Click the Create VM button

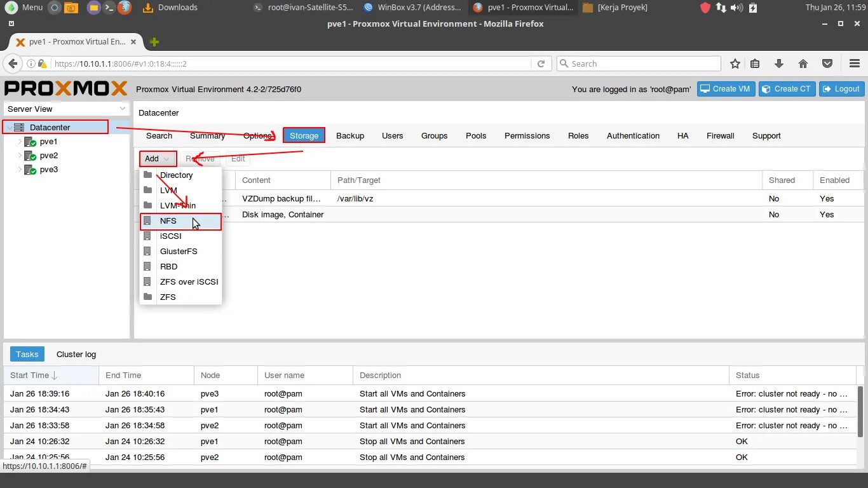pos(726,89)
